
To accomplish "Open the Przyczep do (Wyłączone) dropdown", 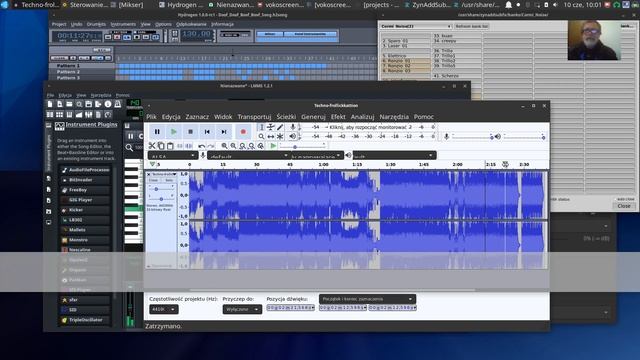I will tap(242, 309).
